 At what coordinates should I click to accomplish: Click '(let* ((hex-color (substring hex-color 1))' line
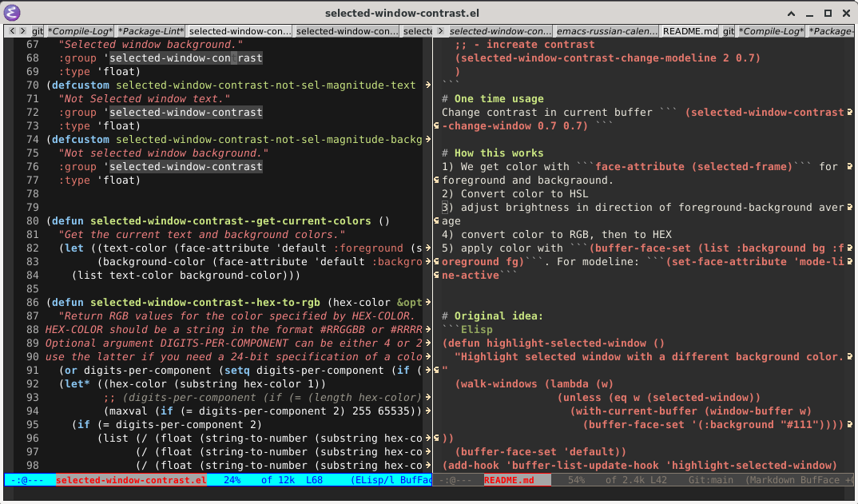pos(192,383)
